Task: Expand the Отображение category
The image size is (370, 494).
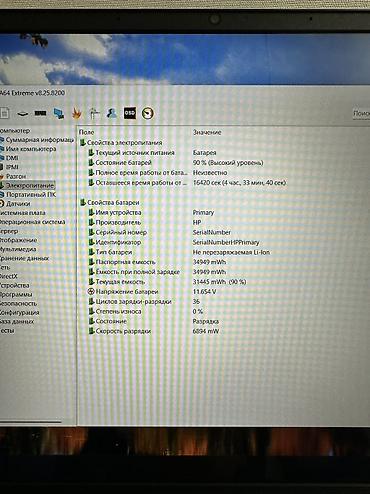Action: click(19, 240)
